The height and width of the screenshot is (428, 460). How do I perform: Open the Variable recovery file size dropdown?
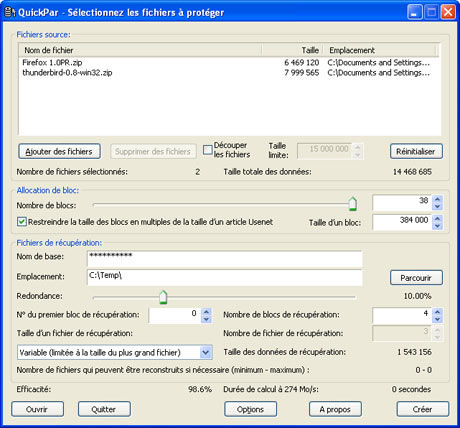point(206,352)
